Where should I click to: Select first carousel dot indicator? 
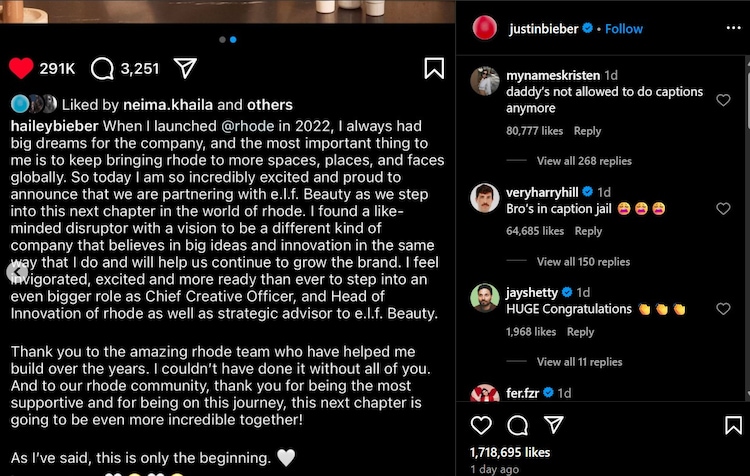222,40
